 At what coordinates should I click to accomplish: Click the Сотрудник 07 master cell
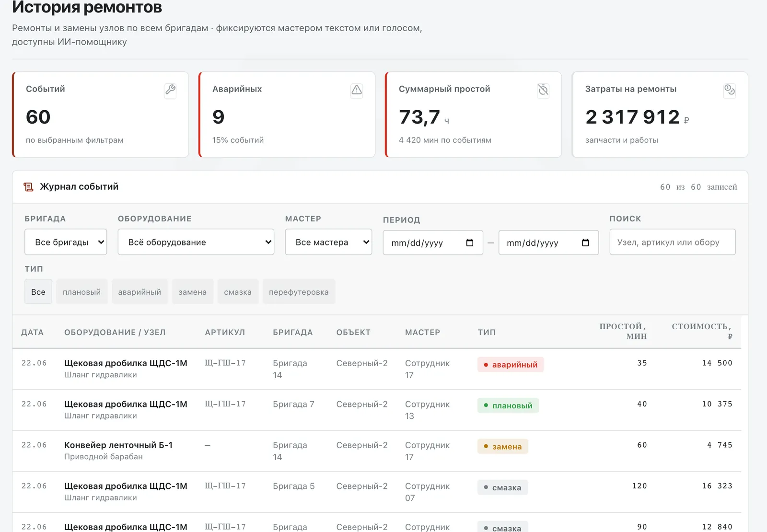coord(427,492)
